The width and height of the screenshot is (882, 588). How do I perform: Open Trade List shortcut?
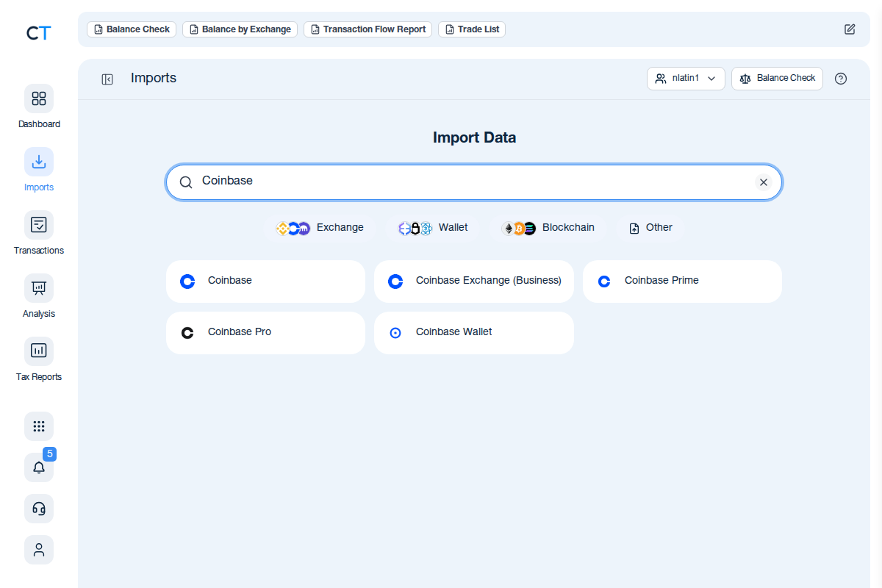point(472,29)
